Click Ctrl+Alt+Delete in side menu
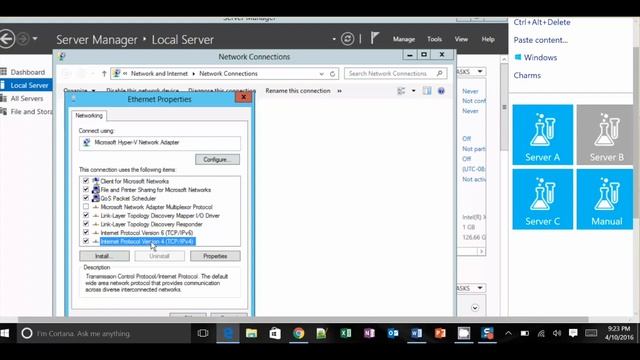Viewport: 640px width, 360px height. tap(542, 22)
